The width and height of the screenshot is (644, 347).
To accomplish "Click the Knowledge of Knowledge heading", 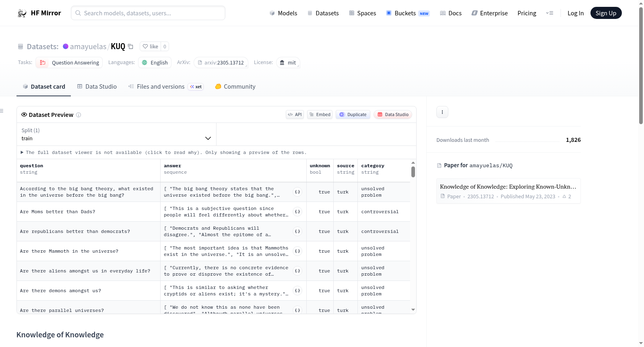I will (x=60, y=335).
